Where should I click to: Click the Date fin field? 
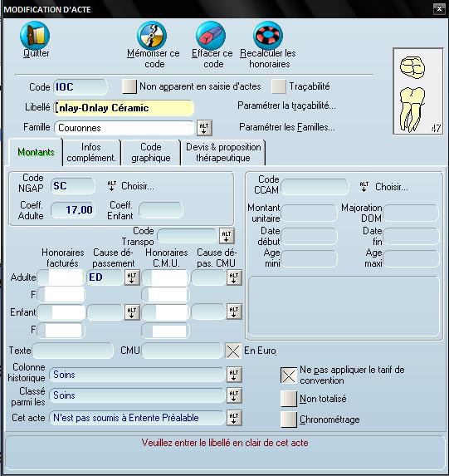(411, 236)
